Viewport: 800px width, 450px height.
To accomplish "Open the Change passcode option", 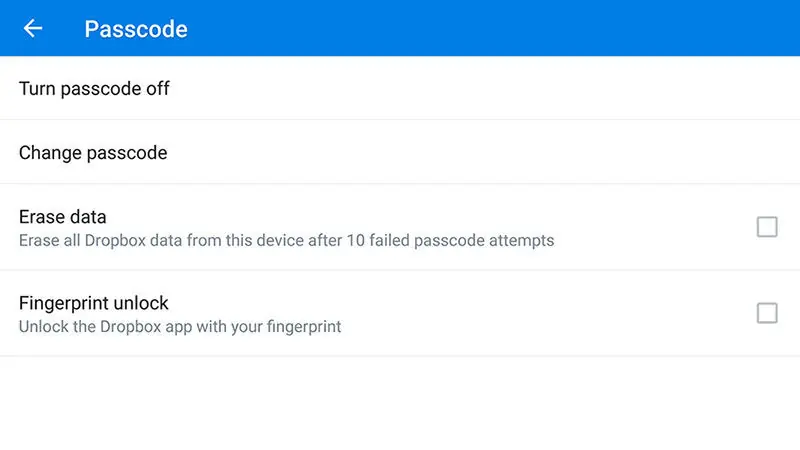I will pyautogui.click(x=93, y=152).
